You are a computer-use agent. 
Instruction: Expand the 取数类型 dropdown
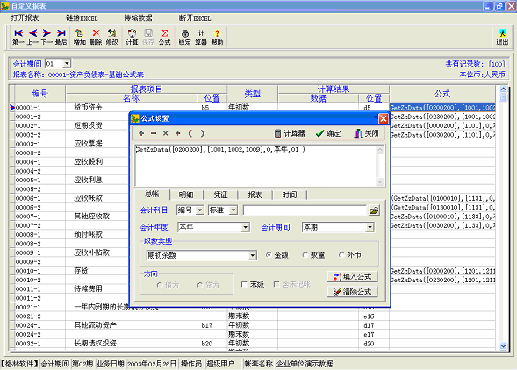253,256
